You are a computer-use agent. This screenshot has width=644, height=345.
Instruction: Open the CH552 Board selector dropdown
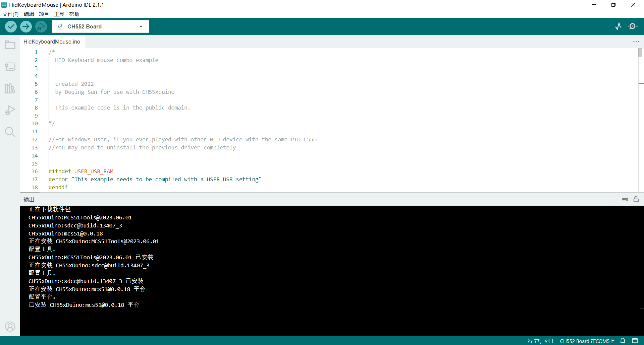(101, 26)
